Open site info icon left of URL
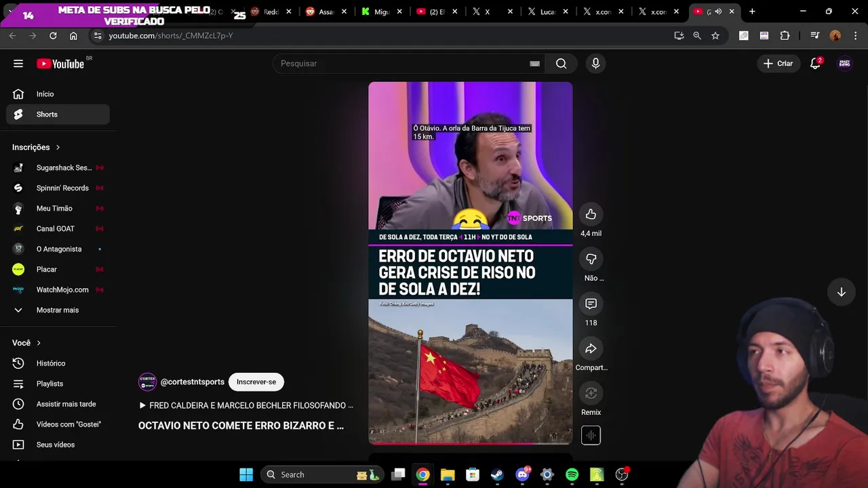Image resolution: width=868 pixels, height=488 pixels. [98, 35]
